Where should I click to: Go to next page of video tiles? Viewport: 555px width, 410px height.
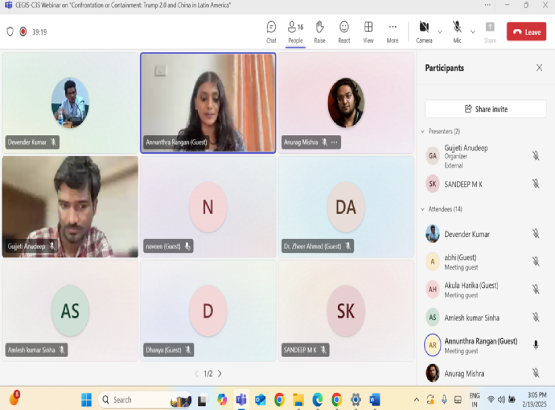220,374
